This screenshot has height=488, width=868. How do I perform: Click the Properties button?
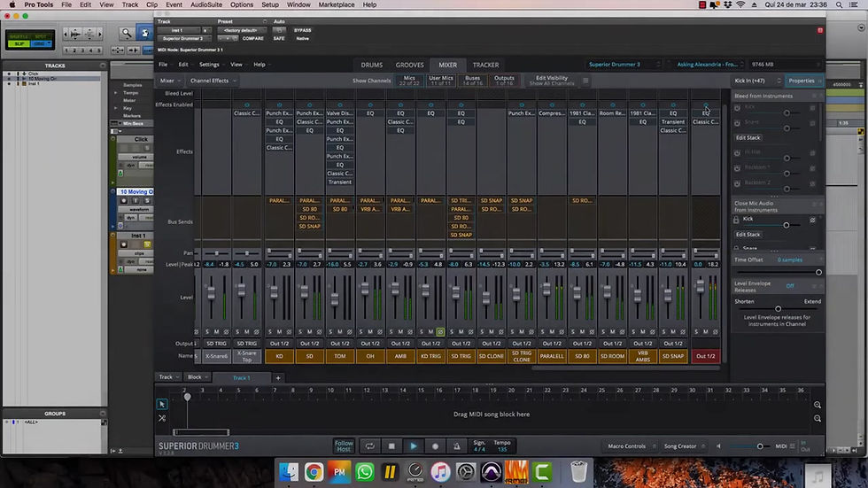(804, 81)
